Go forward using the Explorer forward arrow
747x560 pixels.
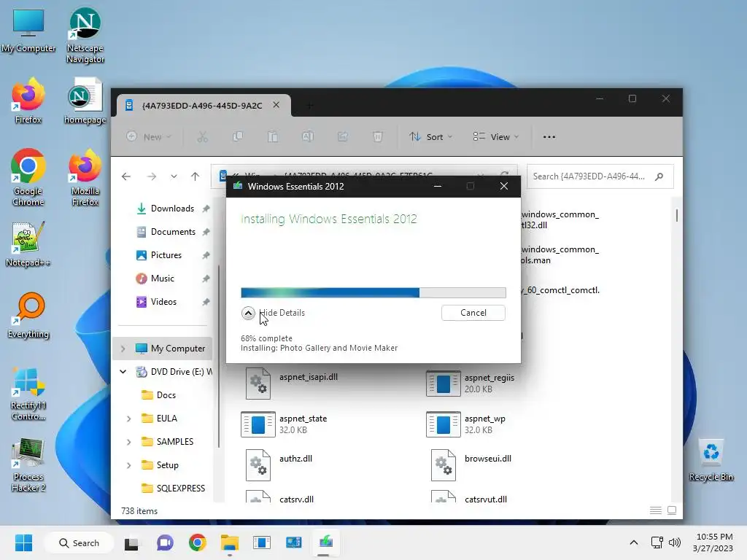tap(152, 176)
